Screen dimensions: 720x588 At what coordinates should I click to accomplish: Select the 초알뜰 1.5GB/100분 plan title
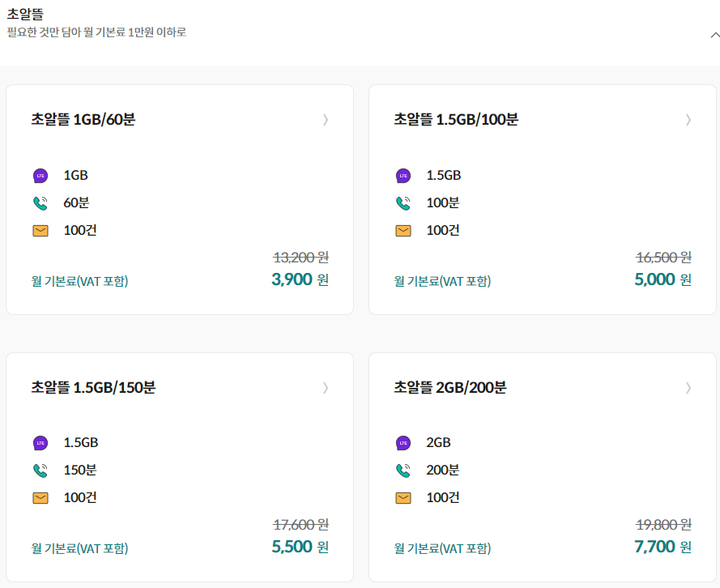tap(456, 119)
